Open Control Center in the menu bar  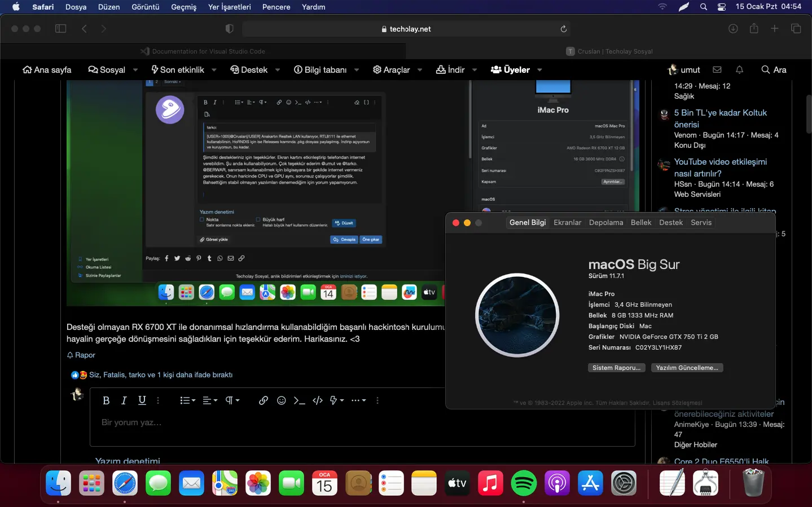coord(722,7)
